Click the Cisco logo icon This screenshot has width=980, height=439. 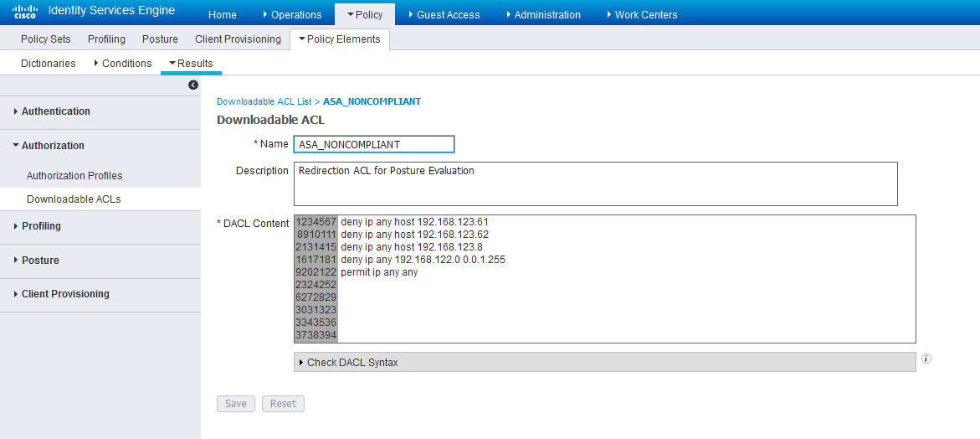pyautogui.click(x=24, y=12)
